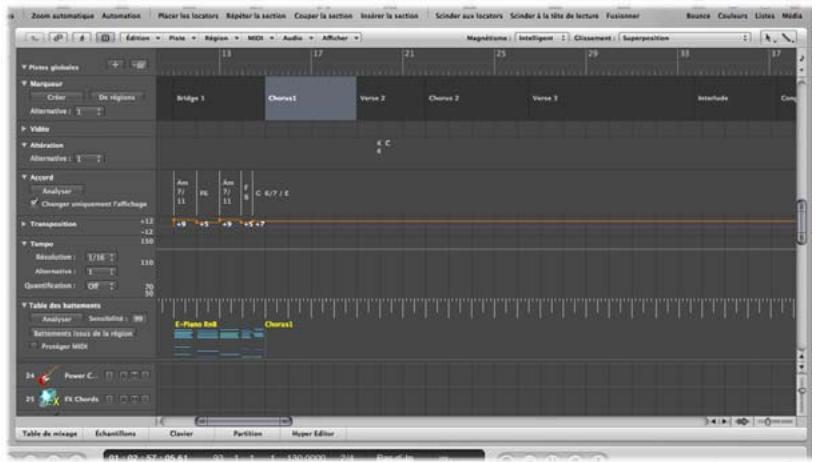Click the Créer marker button
The image size is (817, 462).
point(56,97)
